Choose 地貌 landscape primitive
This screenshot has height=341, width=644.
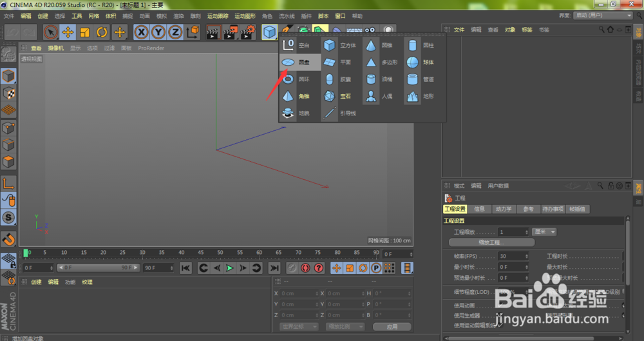pos(300,113)
